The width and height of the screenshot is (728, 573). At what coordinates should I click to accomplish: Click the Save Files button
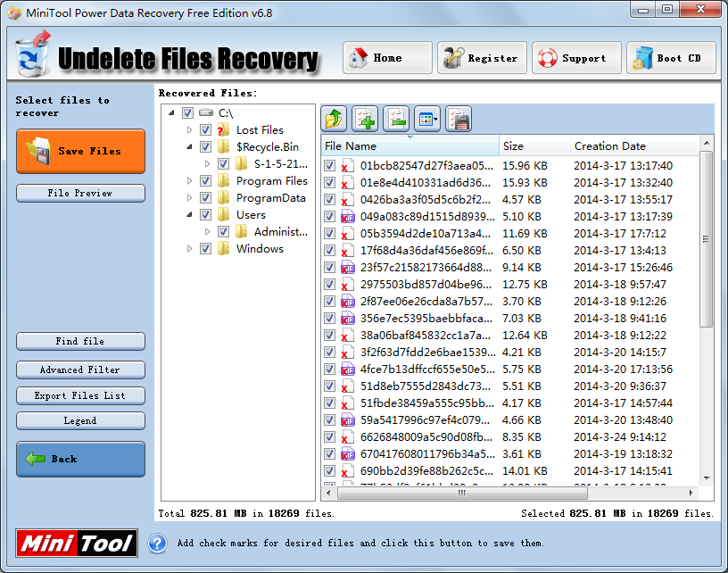81,152
